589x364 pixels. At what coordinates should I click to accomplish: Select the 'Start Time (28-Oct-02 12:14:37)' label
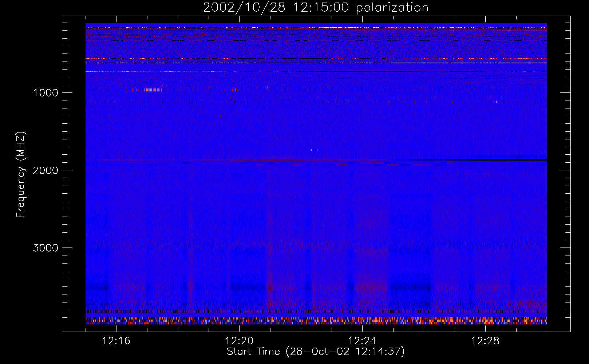[316, 352]
